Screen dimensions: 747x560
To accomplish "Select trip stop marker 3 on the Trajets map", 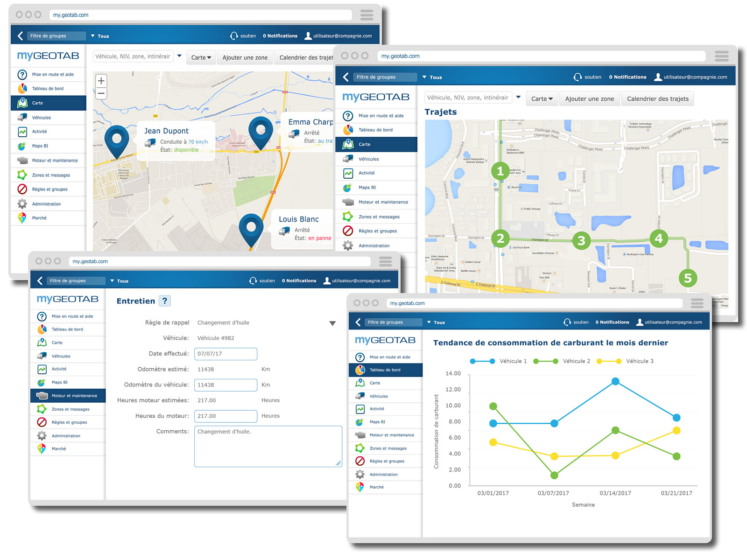I will [581, 240].
